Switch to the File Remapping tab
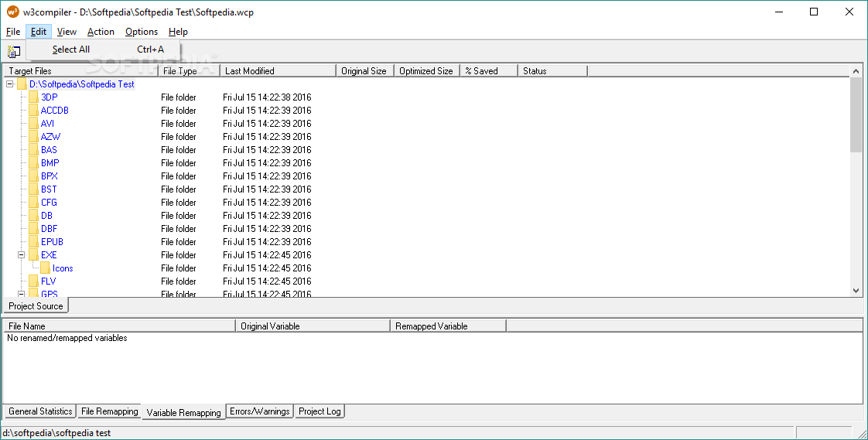The width and height of the screenshot is (868, 440). (x=109, y=411)
